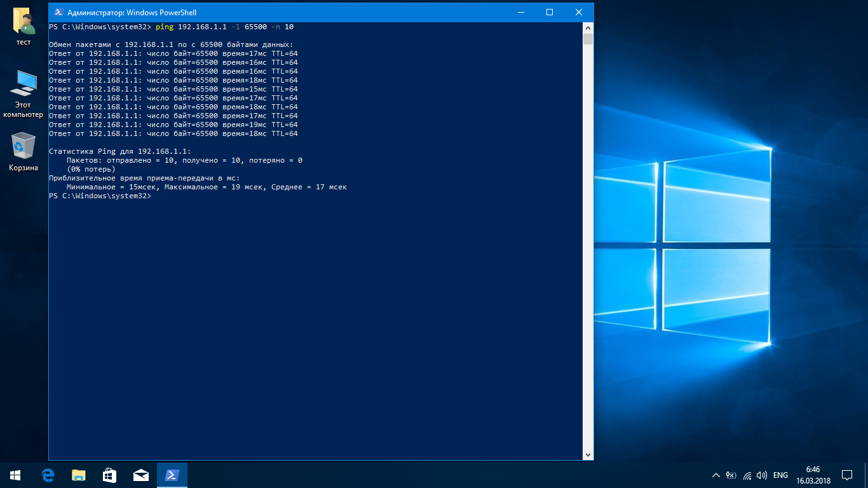Click the command 'ping 192.168.1.1 -l 65500 -n 10'
This screenshot has height=488, width=868.
(x=224, y=27)
